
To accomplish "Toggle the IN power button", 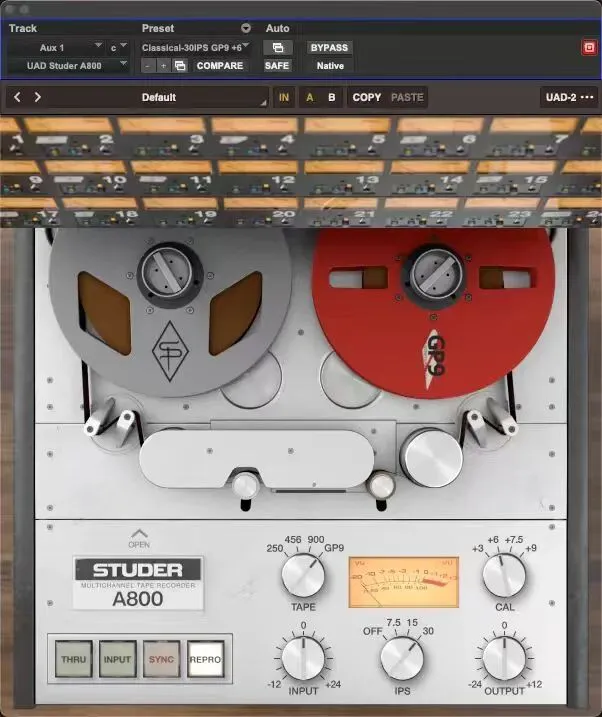I will point(284,97).
